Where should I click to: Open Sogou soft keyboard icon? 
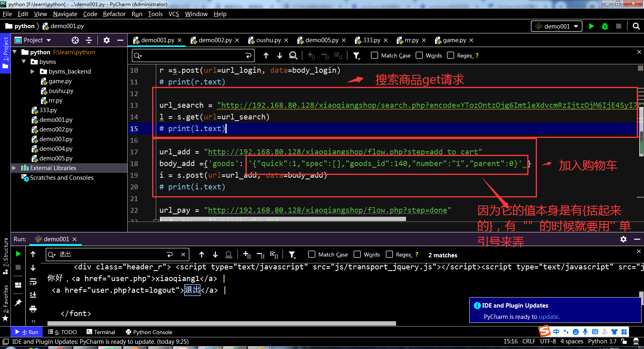pos(595,332)
